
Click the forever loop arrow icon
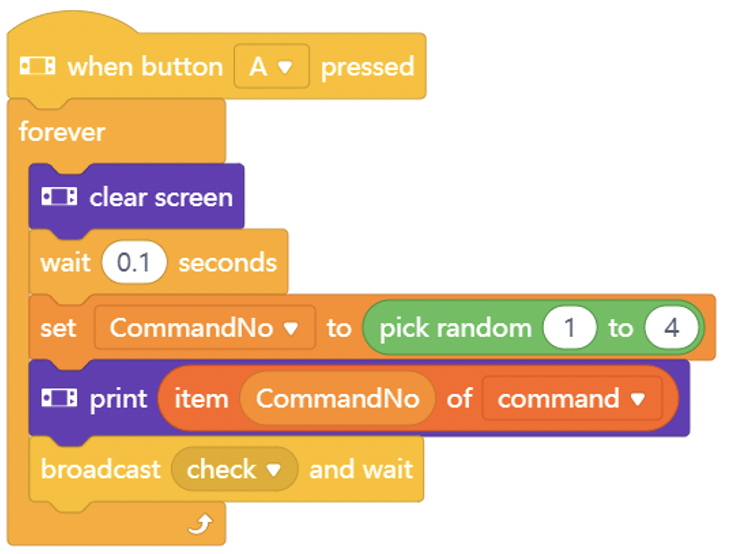201,525
